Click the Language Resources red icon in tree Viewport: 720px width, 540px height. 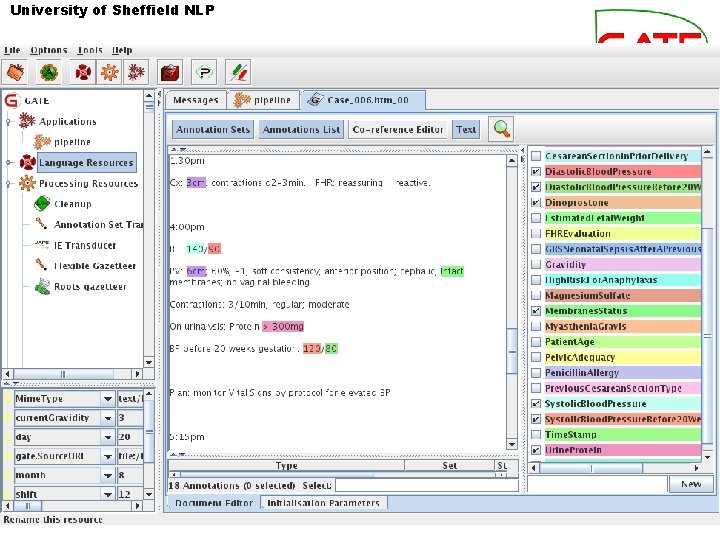(28, 162)
